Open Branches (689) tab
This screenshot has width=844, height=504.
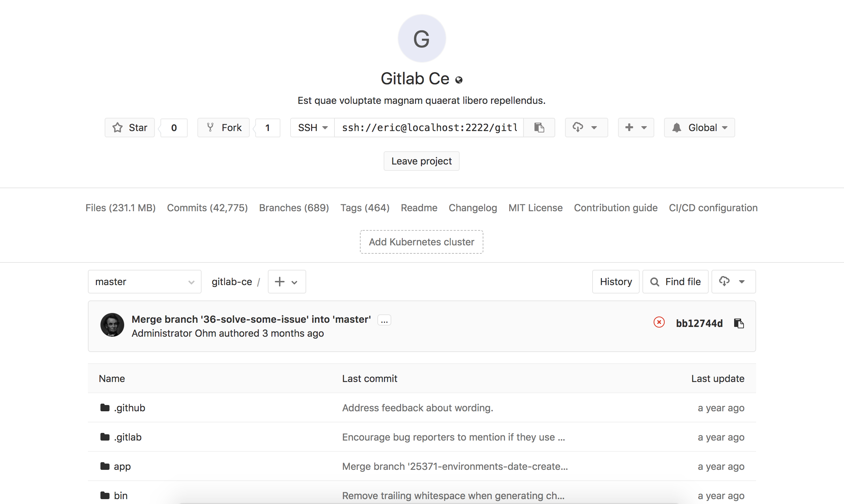point(294,208)
